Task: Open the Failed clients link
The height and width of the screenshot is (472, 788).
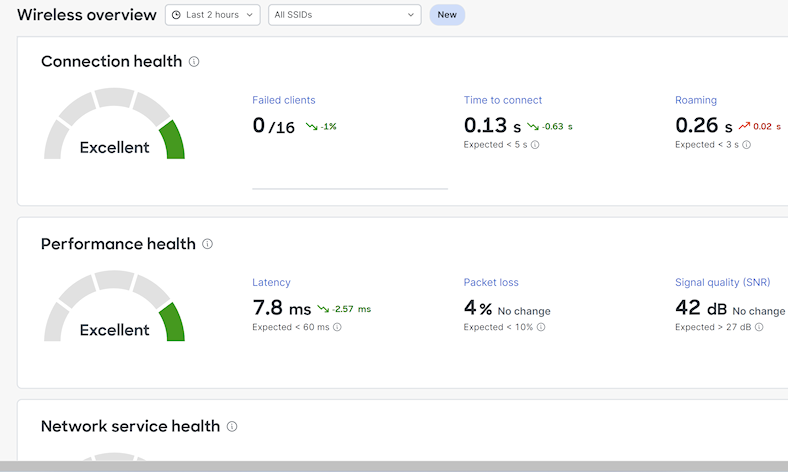Action: pos(284,100)
